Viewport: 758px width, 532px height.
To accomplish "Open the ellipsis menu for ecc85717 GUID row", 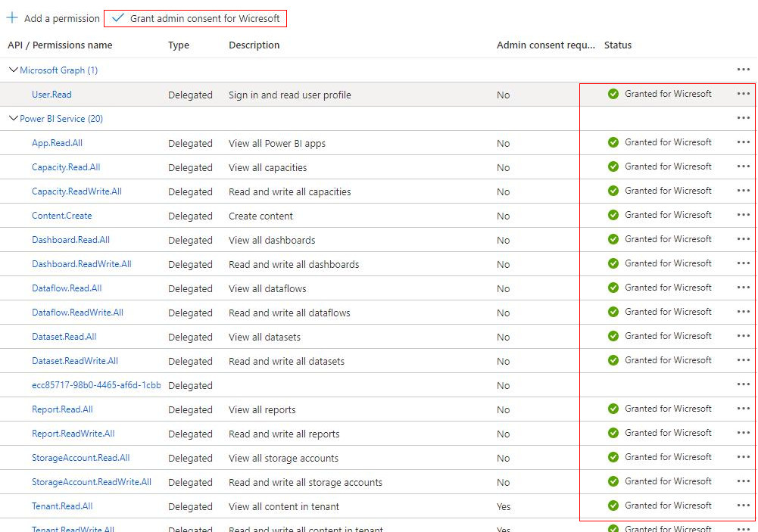I will coord(744,384).
